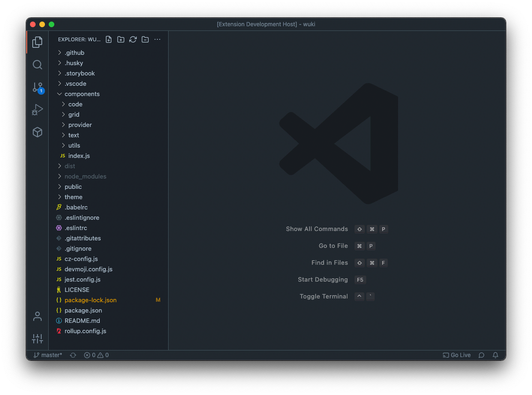
Task: Click the Start Debugging label
Action: 323,280
